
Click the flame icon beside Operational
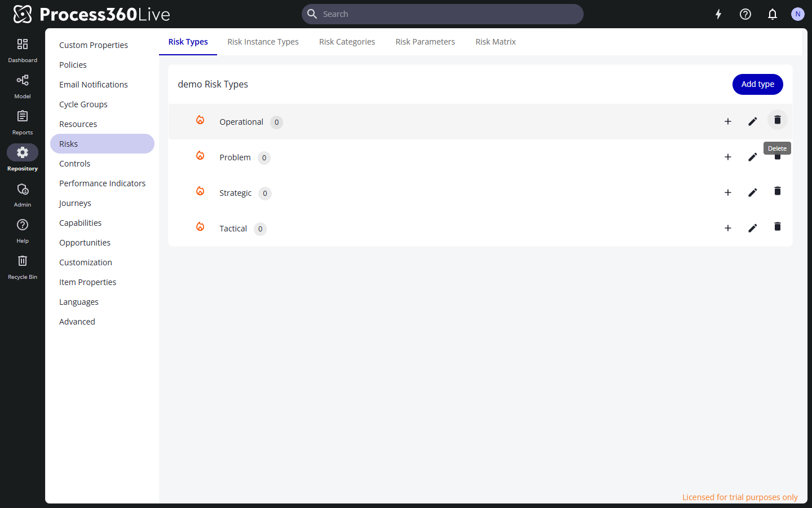[x=200, y=120]
